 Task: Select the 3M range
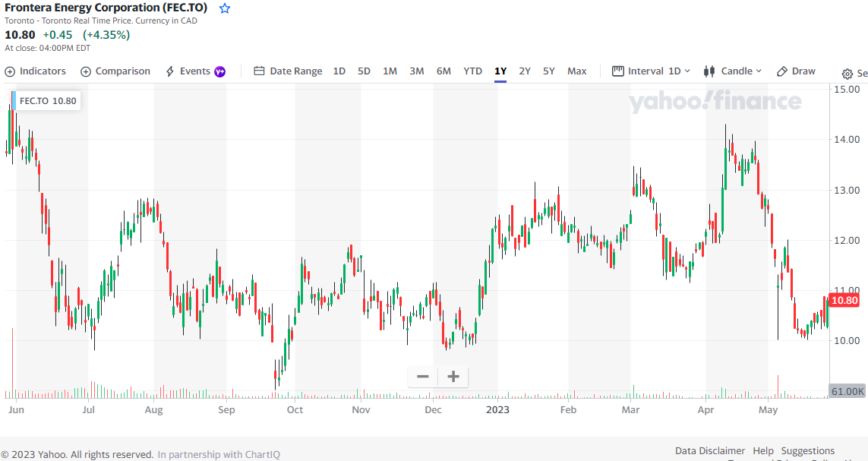tap(417, 71)
